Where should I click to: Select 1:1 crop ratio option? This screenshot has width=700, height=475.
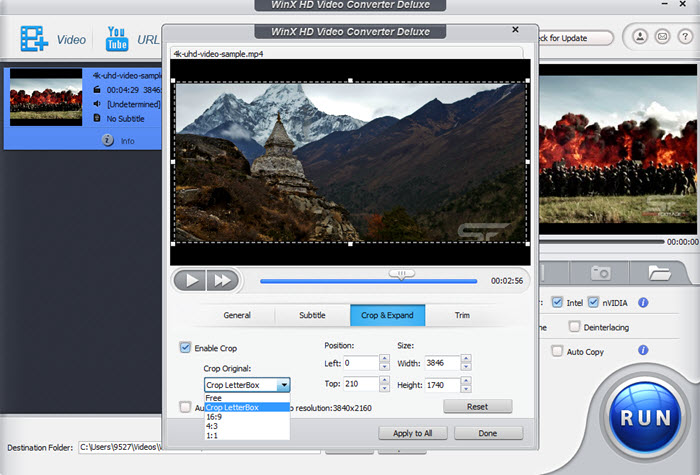coord(247,435)
